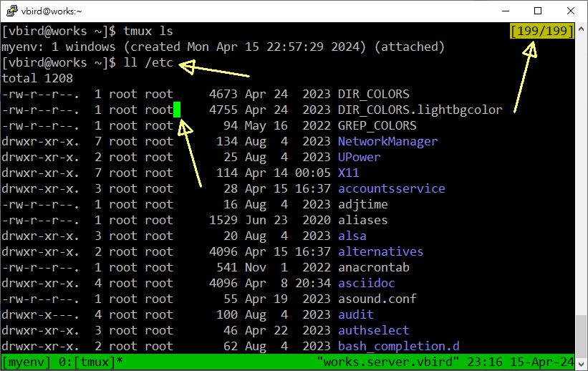Click the 'Apr 8 20:34' date of asciidoc
Image resolution: width=588 pixels, height=371 pixels.
click(x=288, y=283)
